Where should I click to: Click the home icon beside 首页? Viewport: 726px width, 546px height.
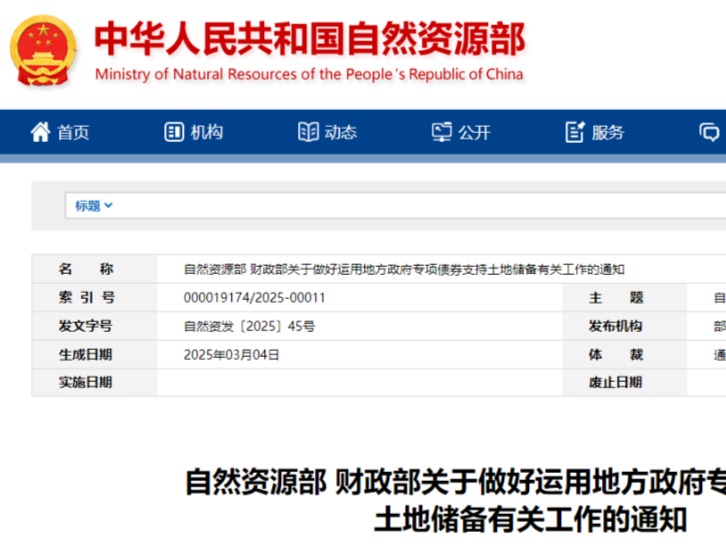click(x=40, y=132)
